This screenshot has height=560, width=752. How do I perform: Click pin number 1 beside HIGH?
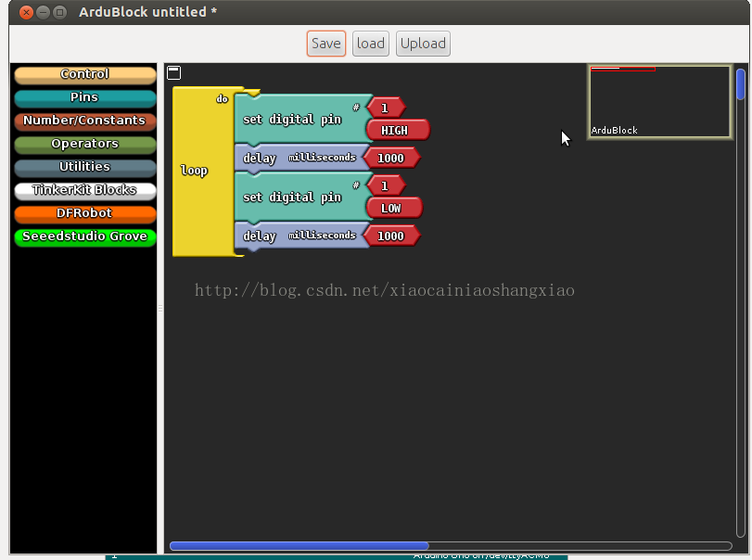click(386, 108)
